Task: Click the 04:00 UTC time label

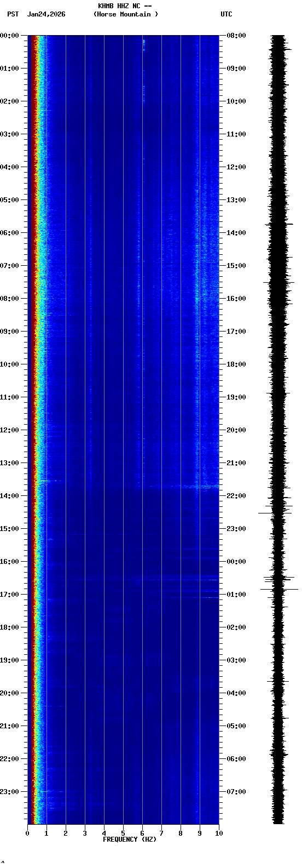Action: pyautogui.click(x=236, y=693)
